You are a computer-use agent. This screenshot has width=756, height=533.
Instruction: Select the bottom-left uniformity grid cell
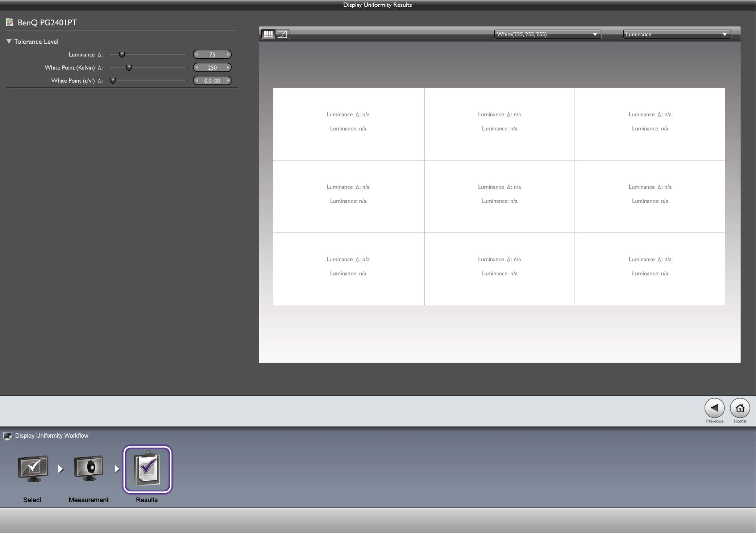[x=349, y=269]
